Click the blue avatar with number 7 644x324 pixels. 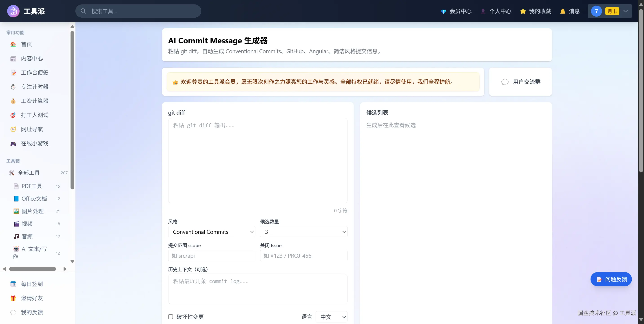[x=596, y=11]
